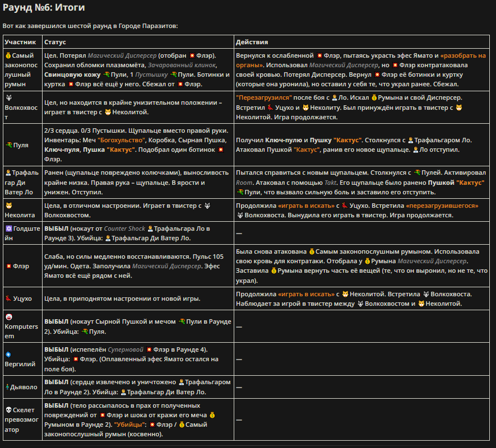The image size is (496, 448).
Task: Click the money bag emoji beside Самый законопослушный румын
Action: pos(8,55)
